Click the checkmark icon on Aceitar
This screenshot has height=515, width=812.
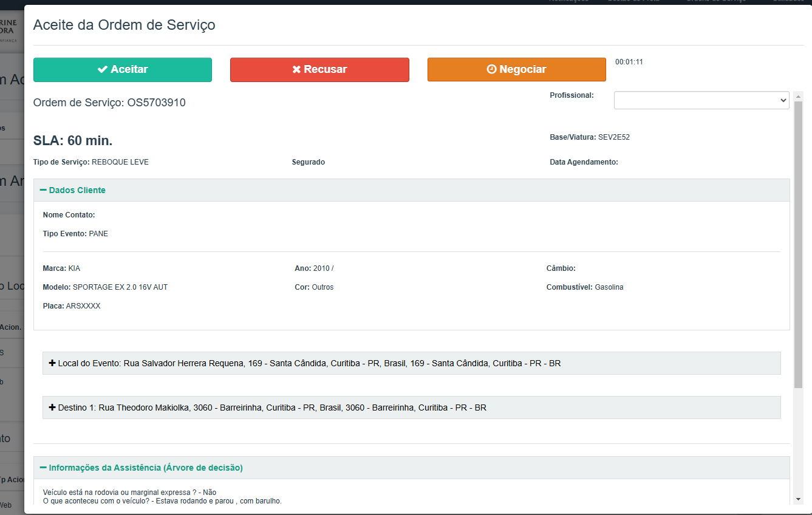[x=103, y=69]
